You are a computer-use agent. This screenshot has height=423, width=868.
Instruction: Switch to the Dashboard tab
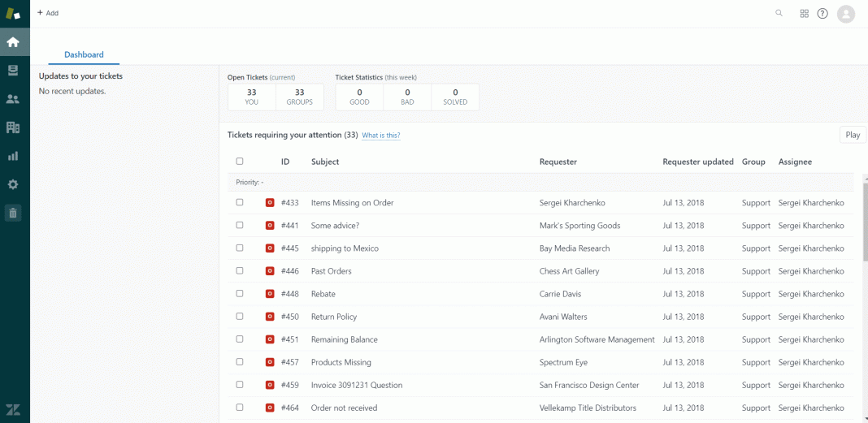(x=84, y=54)
